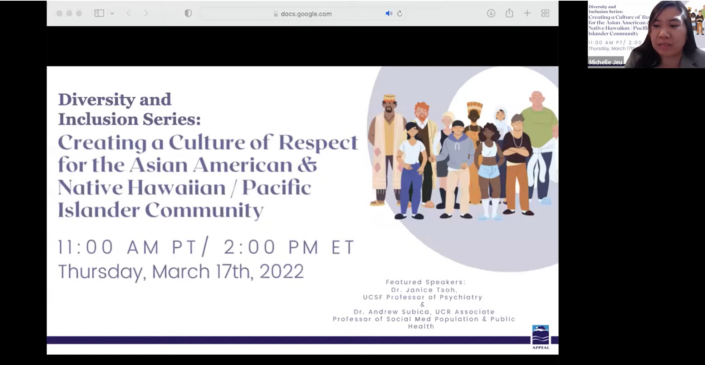The image size is (705, 365).
Task: Click the docs.google.com address bar
Action: tap(302, 13)
